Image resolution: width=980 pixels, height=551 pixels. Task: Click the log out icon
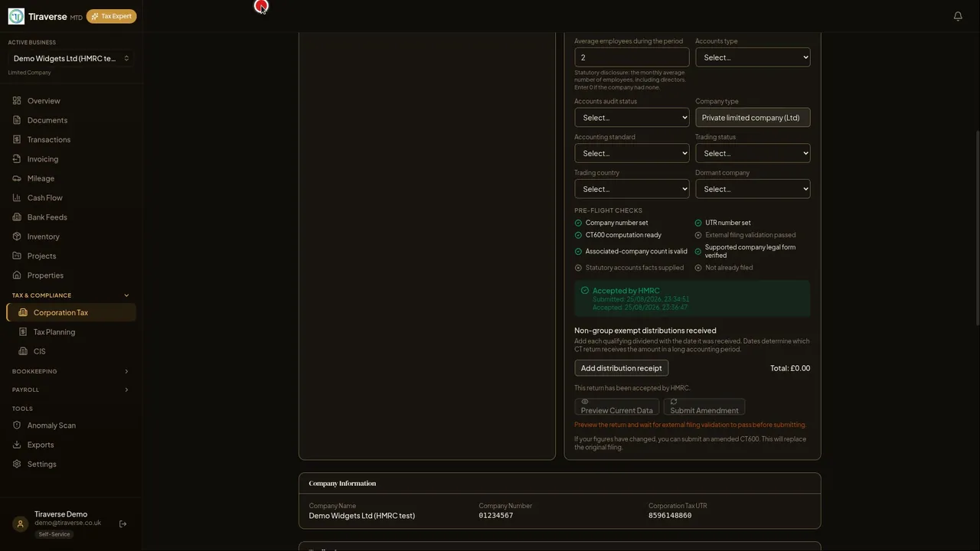[x=122, y=524]
